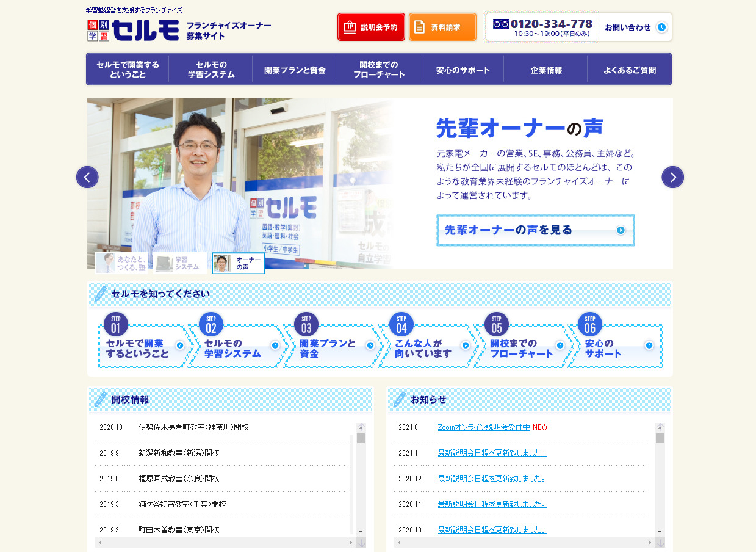Click the お知らせ vertical scrollbar thumb
This screenshot has width=756, height=552.
point(660,438)
